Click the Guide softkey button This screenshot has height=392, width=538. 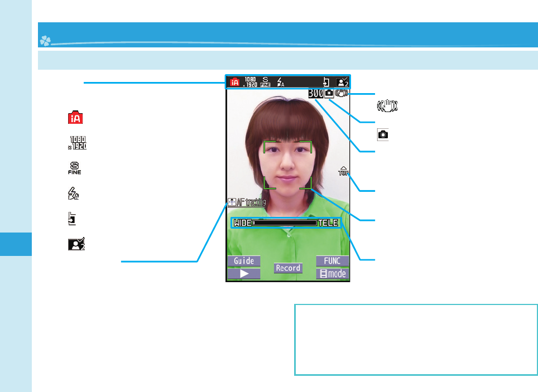(244, 261)
